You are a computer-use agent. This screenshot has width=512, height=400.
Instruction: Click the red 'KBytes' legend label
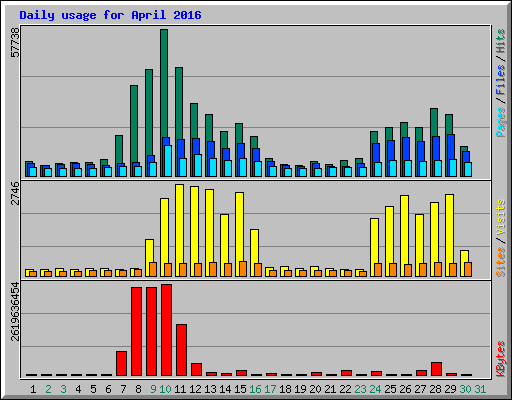501,359
